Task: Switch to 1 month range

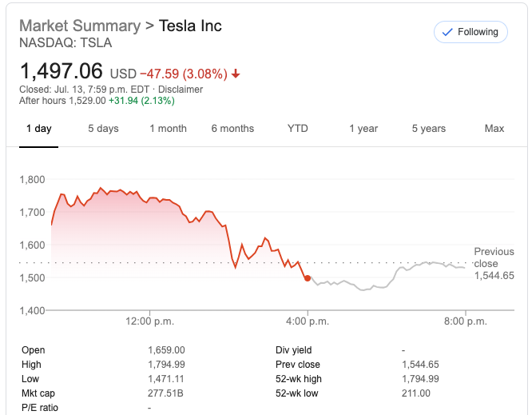Action: pos(168,129)
